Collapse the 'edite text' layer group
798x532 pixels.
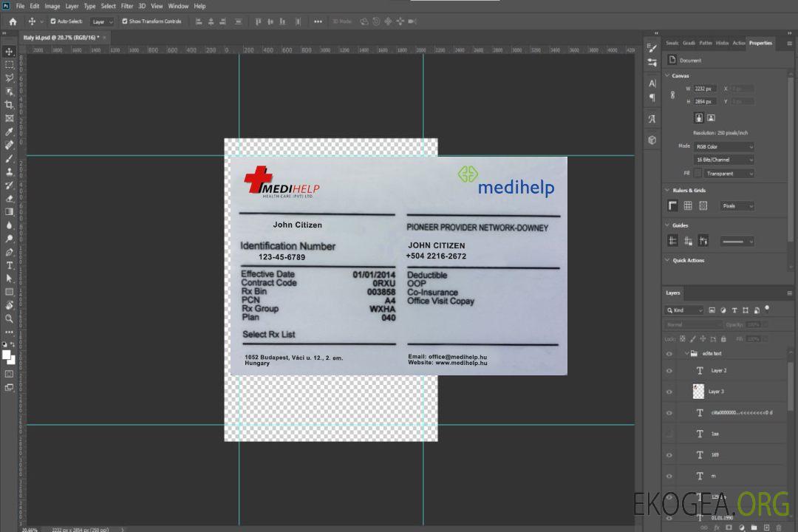point(686,353)
